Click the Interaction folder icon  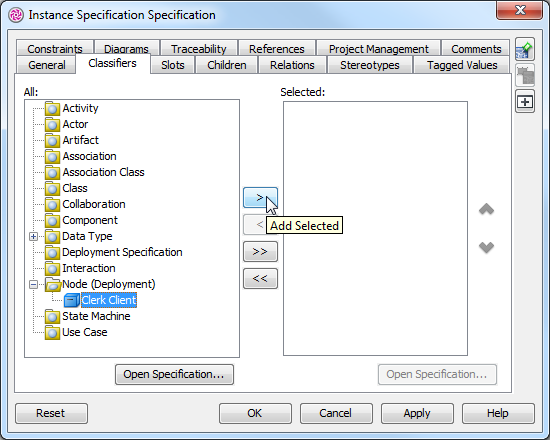tap(52, 269)
